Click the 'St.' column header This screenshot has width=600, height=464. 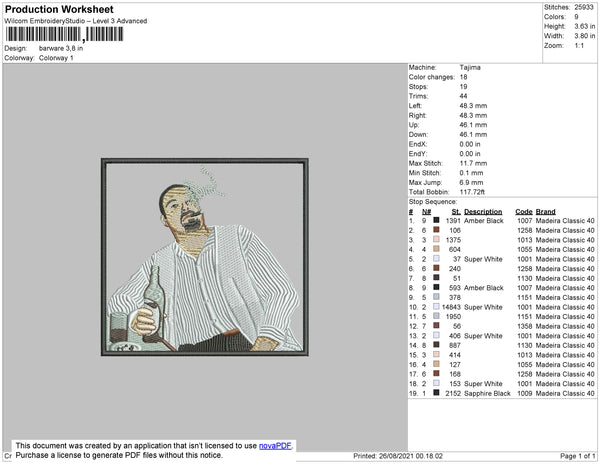(456, 212)
